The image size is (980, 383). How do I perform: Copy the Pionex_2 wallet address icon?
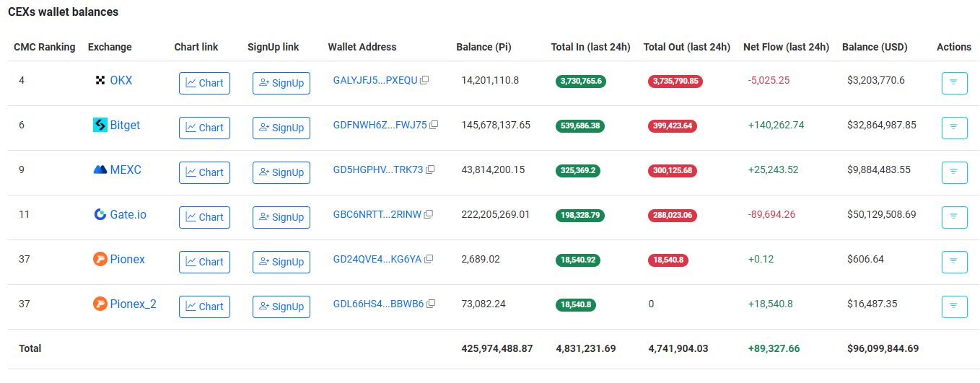click(431, 304)
